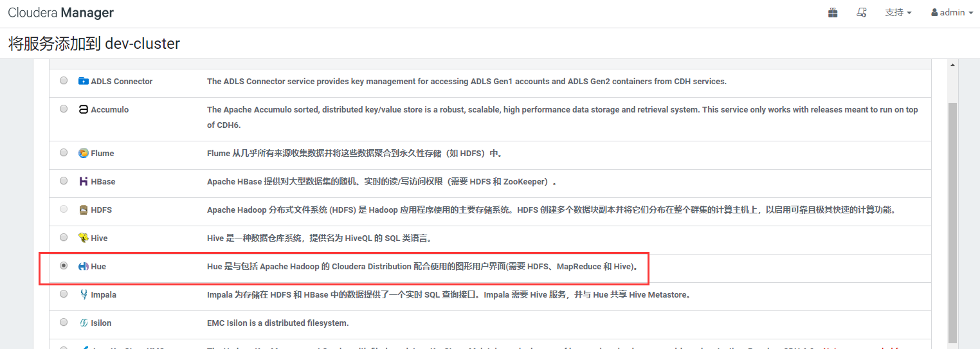
Task: Click the ADLS Connector description text
Action: pos(467,82)
